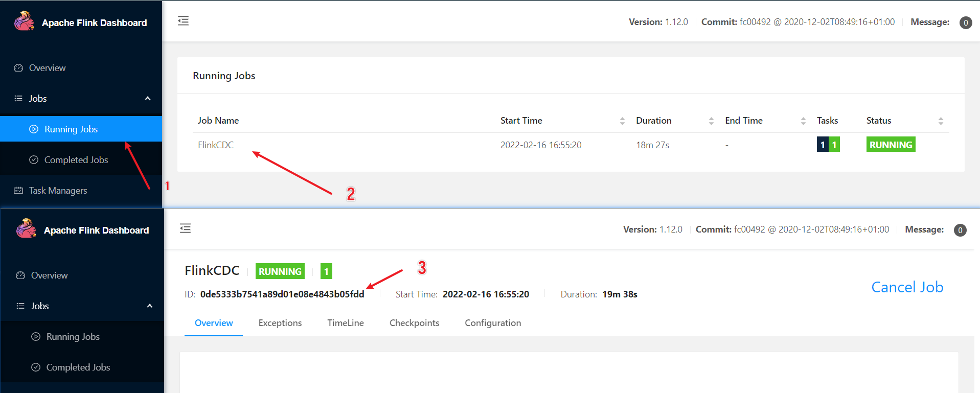Switch to the job Overview tab
This screenshot has width=980, height=393.
pyautogui.click(x=214, y=323)
